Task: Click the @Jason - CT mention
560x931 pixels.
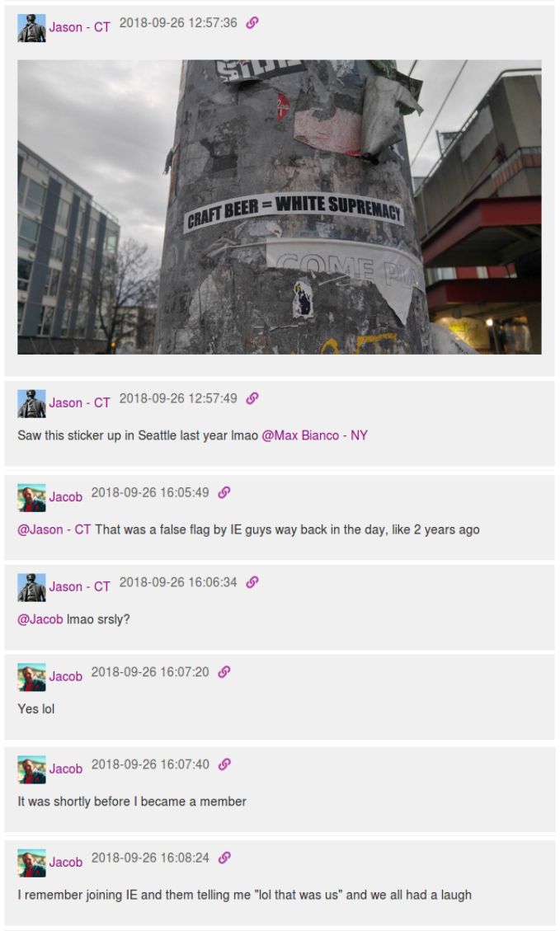Action: (x=54, y=529)
